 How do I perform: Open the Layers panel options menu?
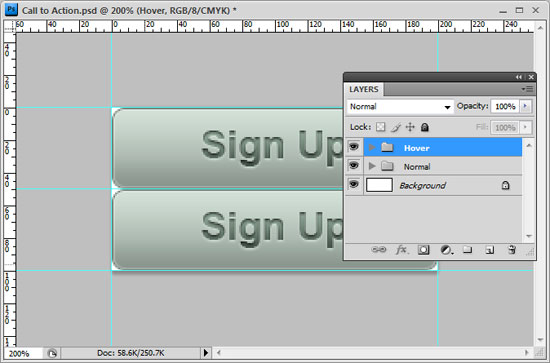pos(527,89)
